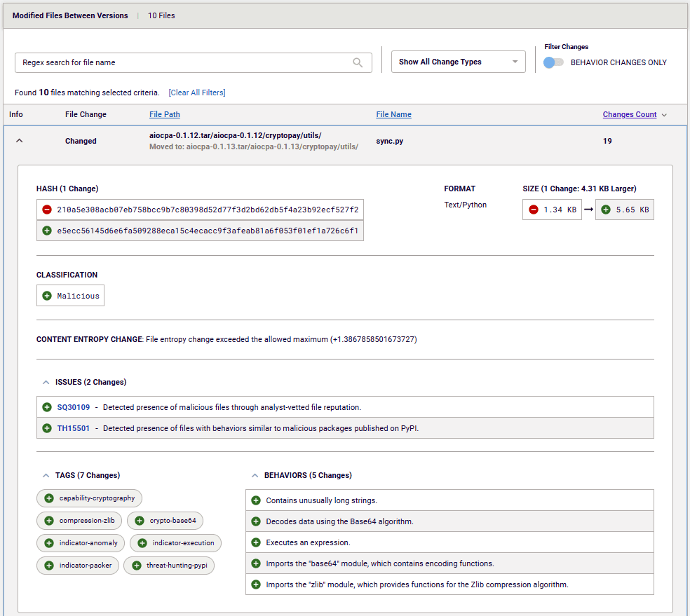The height and width of the screenshot is (616, 690).
Task: Click plus icon on compression-zlib tag
Action: tap(49, 521)
